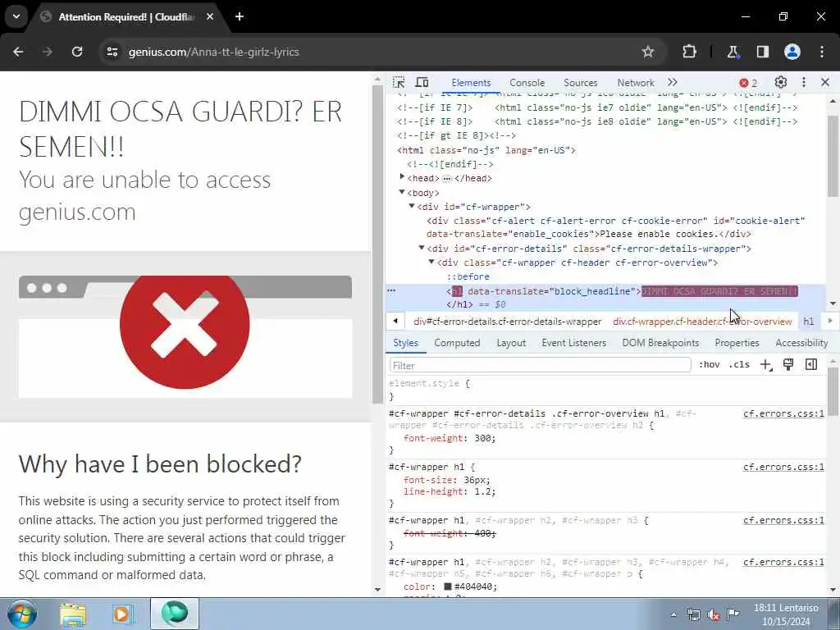Collapse the div id cf-wrapper node
840x630 pixels.
(x=412, y=206)
